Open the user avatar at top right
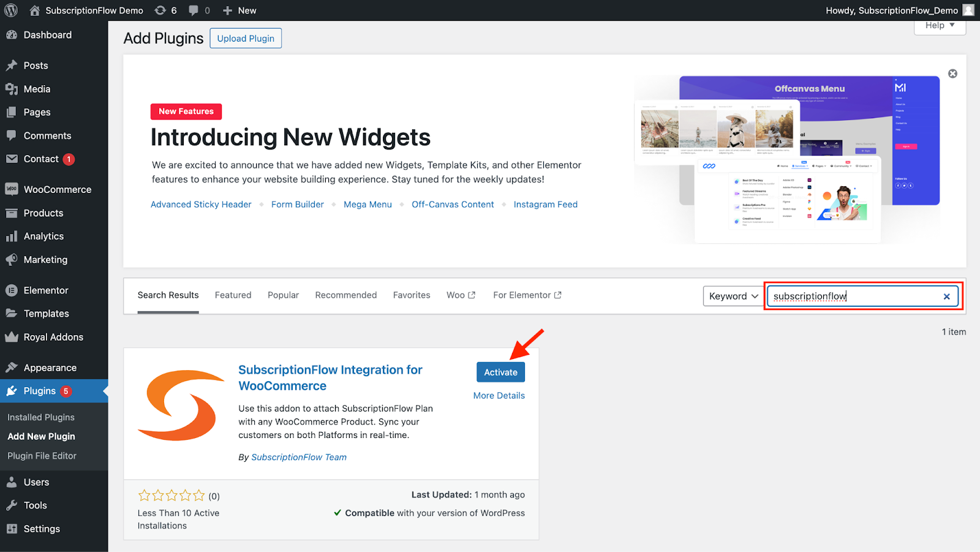Viewport: 980px width, 552px height. 968,10
